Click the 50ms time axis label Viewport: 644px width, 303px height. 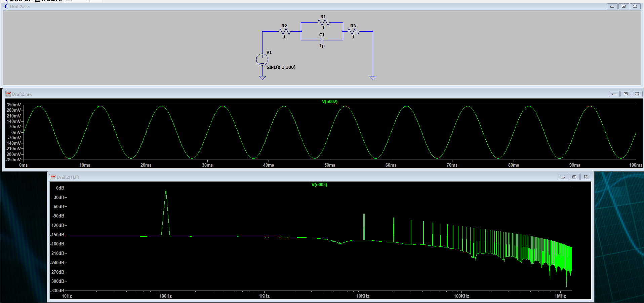330,165
